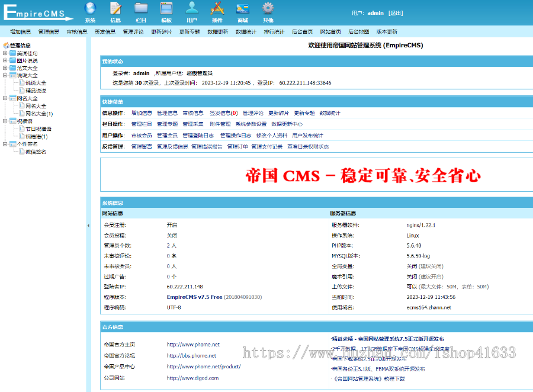Screen dimensions: 533x392
Task: Open 系统参数设置 in the quick menu
Action: pyautogui.click(x=251, y=124)
